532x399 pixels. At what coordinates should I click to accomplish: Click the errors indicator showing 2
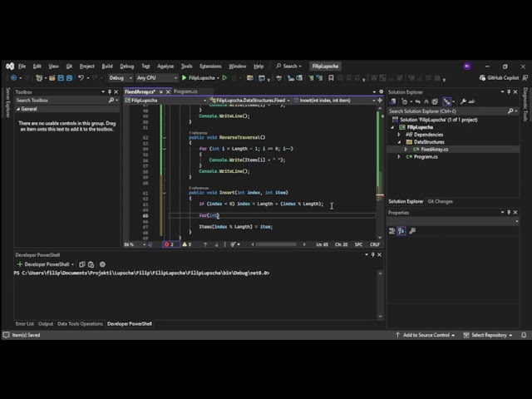[170, 244]
